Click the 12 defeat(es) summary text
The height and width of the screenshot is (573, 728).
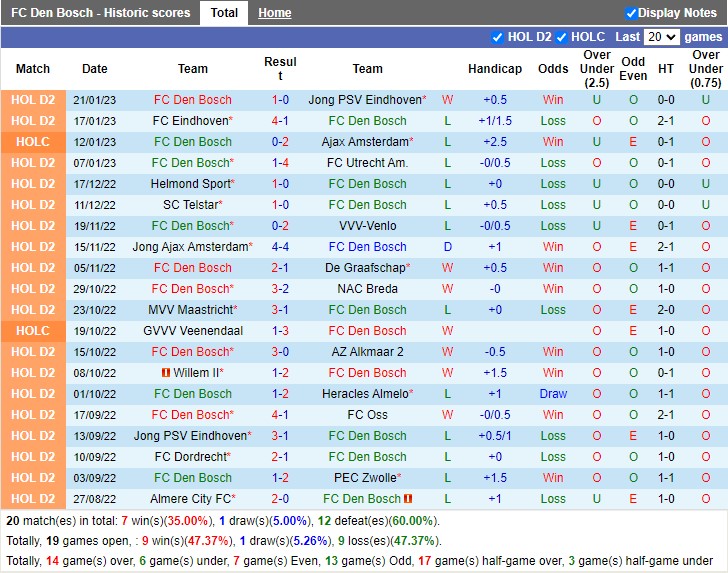coord(377,521)
